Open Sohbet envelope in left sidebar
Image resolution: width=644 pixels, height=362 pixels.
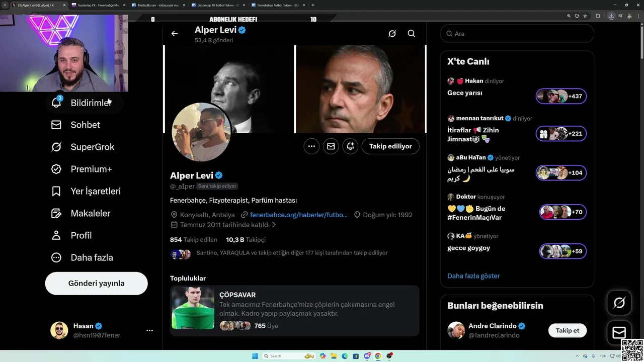pos(56,125)
